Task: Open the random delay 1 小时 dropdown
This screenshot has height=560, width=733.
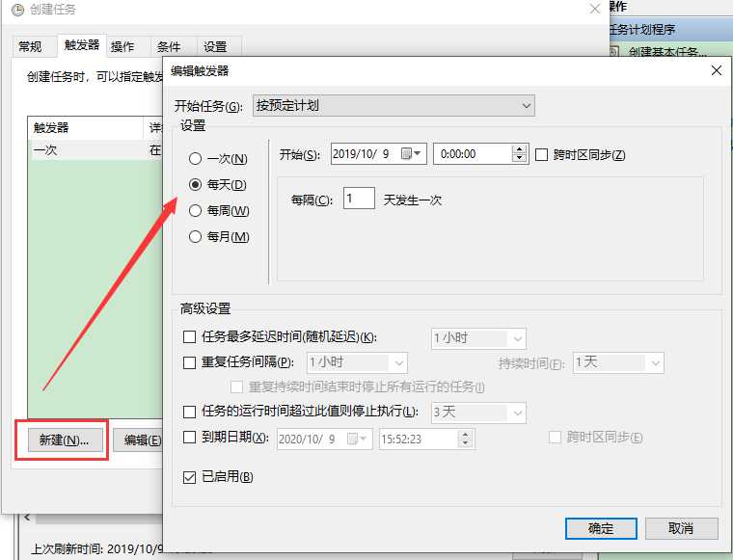Action: pyautogui.click(x=478, y=338)
